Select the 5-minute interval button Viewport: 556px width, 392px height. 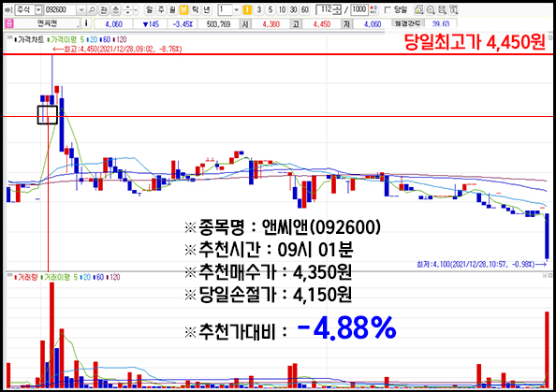(271, 10)
